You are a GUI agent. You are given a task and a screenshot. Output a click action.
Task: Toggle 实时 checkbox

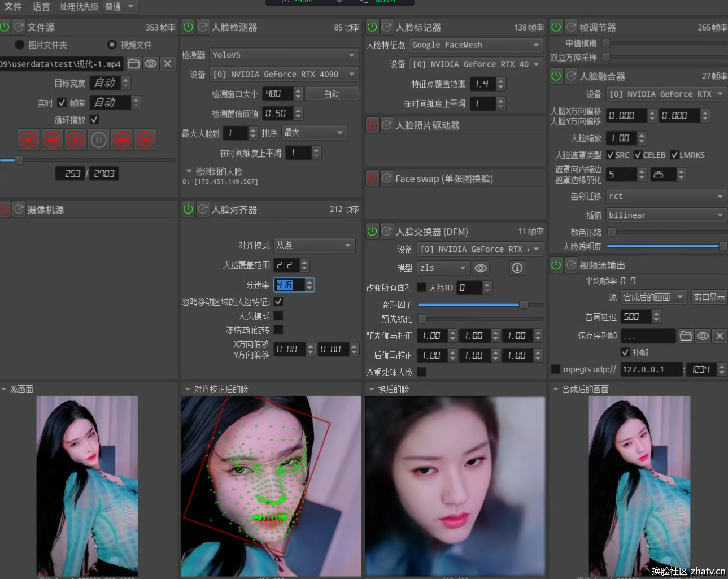click(x=62, y=102)
